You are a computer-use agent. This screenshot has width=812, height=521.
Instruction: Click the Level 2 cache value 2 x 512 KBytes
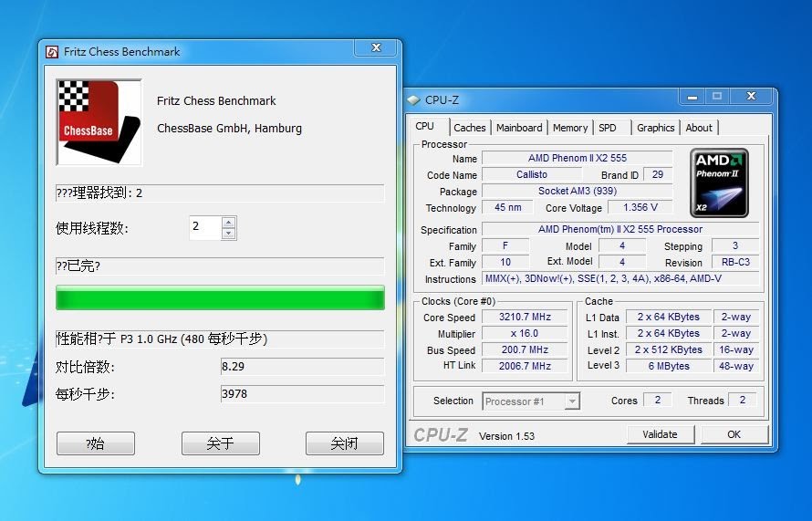click(x=669, y=350)
